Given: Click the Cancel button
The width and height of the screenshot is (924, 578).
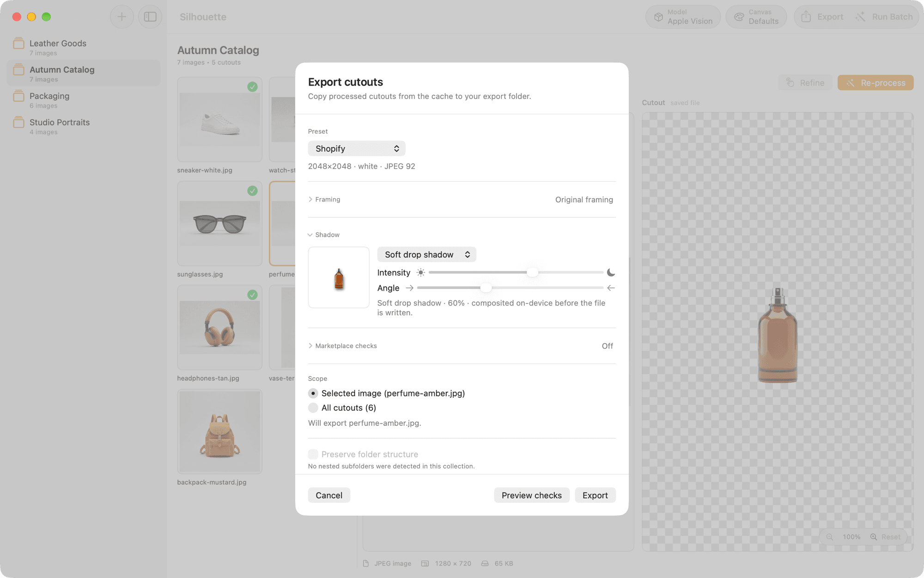Looking at the screenshot, I should (x=329, y=495).
